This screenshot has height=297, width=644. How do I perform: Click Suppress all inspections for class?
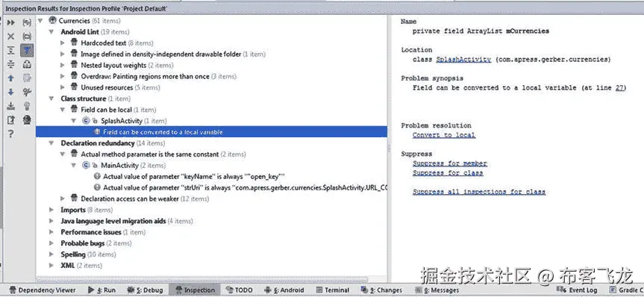click(479, 192)
